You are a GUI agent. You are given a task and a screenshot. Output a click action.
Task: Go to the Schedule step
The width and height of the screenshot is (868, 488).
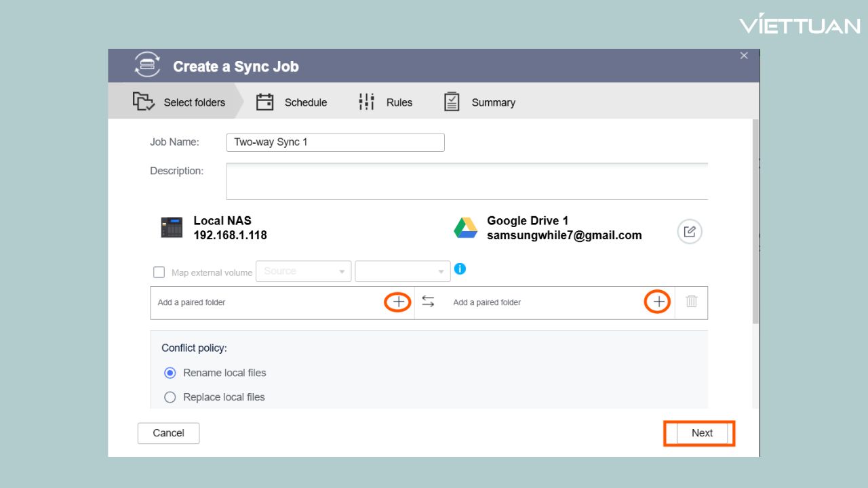pyautogui.click(x=292, y=102)
